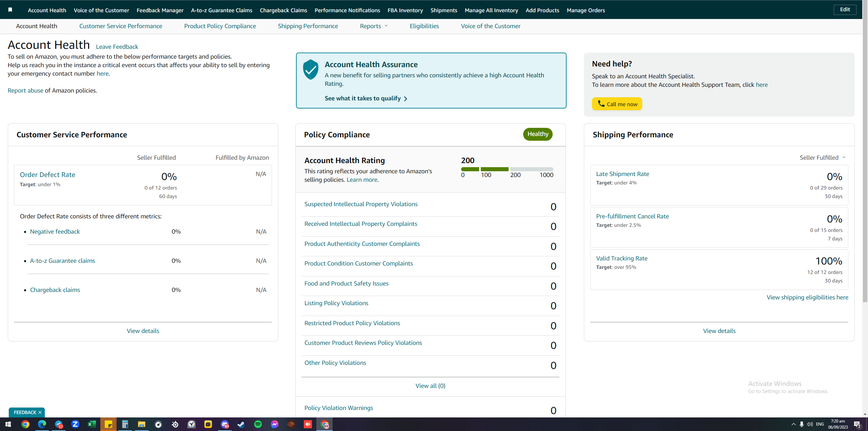868x431 pixels.
Task: Open File Explorer from the taskbar
Action: tap(142, 424)
